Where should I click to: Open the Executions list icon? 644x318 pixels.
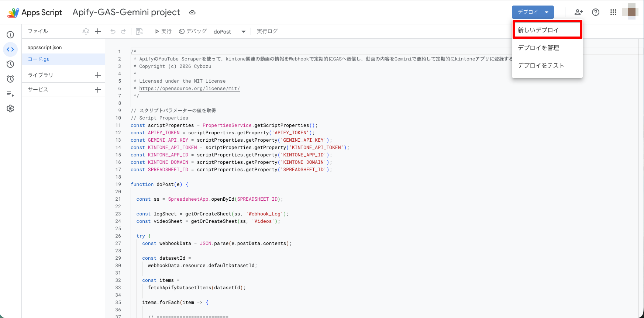pyautogui.click(x=10, y=94)
